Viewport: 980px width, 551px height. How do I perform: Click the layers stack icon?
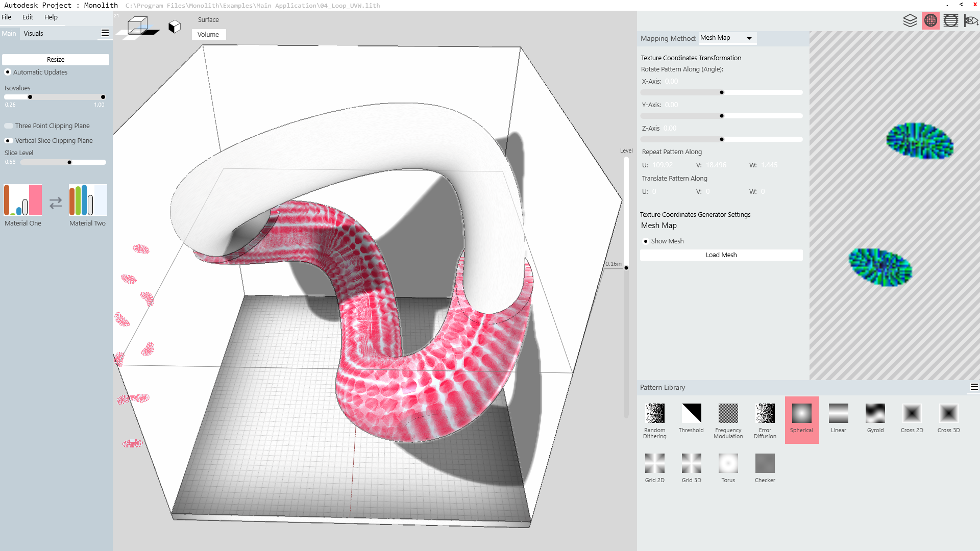(910, 20)
